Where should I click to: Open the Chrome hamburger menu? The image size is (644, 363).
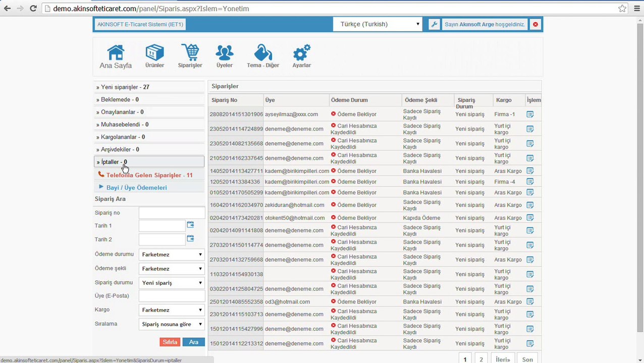point(636,9)
